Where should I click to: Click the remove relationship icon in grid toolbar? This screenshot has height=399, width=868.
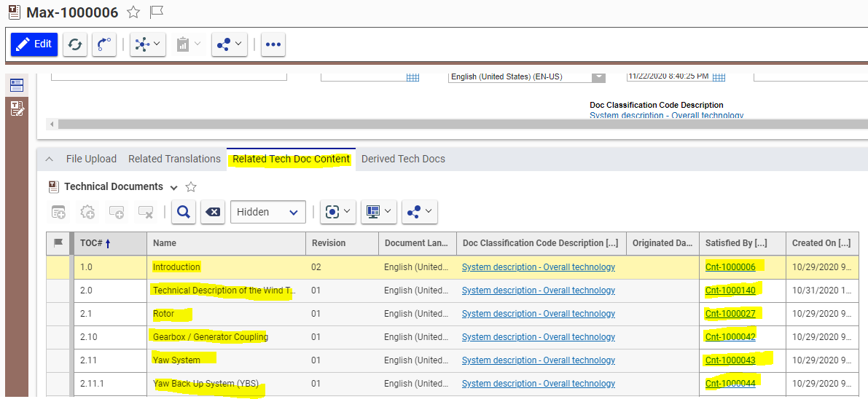pyautogui.click(x=146, y=212)
